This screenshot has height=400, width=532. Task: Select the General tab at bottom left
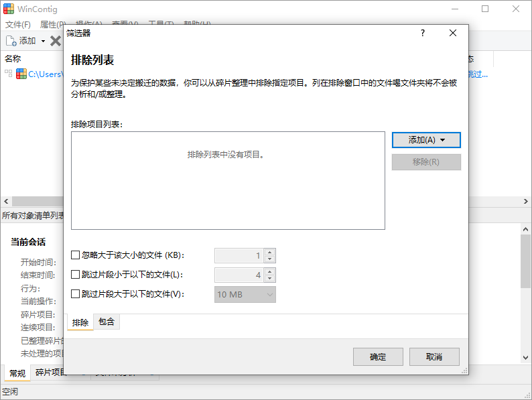point(17,373)
